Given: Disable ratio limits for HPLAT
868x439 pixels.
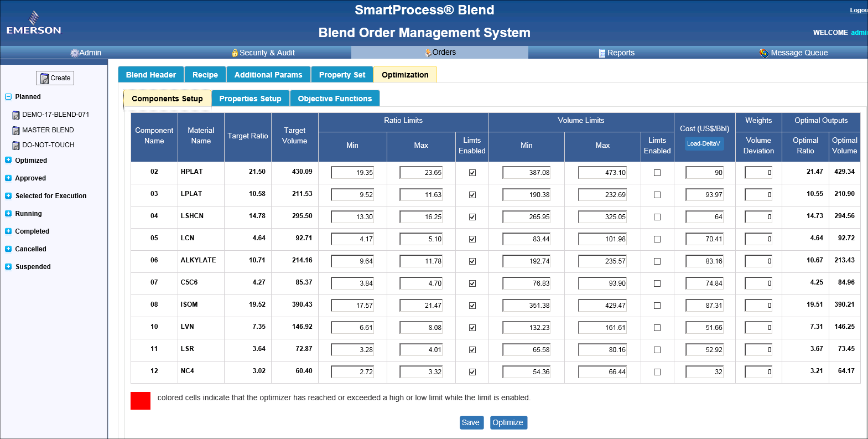Looking at the screenshot, I should [x=472, y=173].
